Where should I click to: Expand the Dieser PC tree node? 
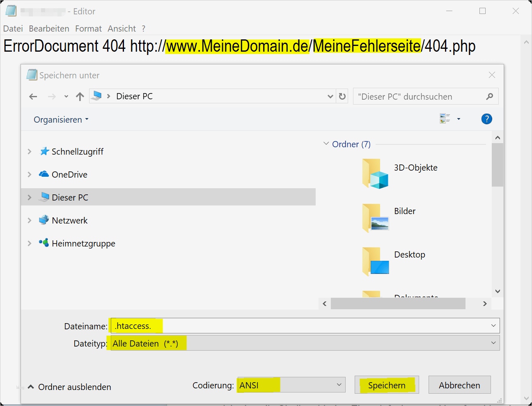pos(30,197)
